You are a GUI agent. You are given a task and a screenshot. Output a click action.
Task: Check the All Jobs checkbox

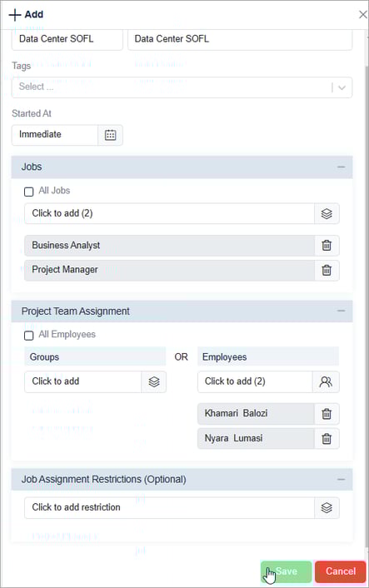coord(29,192)
